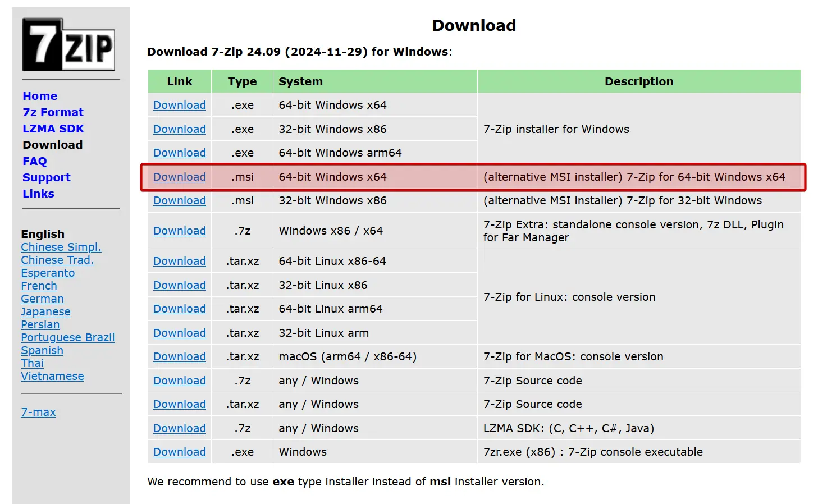Switch language to Vietnamese
The image size is (818, 504).
pyautogui.click(x=52, y=376)
